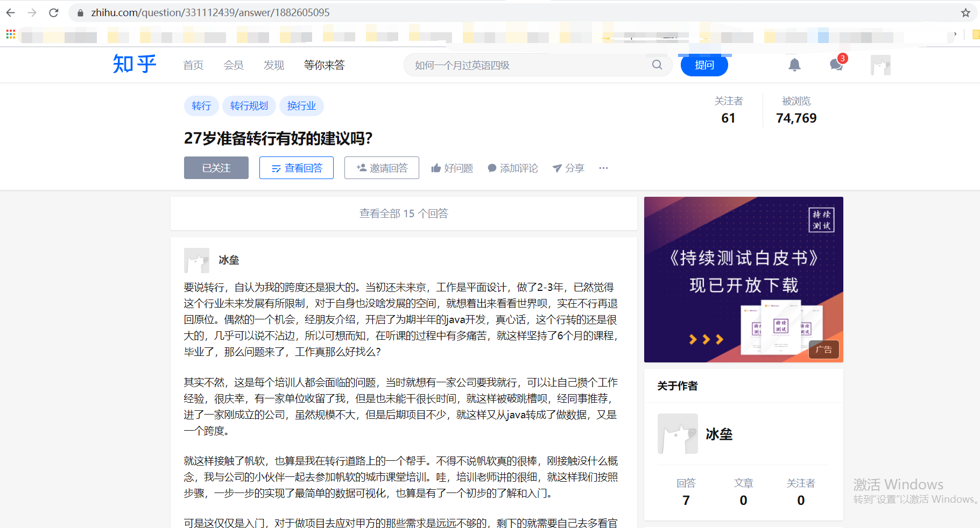Go to the 首页 nav tab

[x=193, y=65]
